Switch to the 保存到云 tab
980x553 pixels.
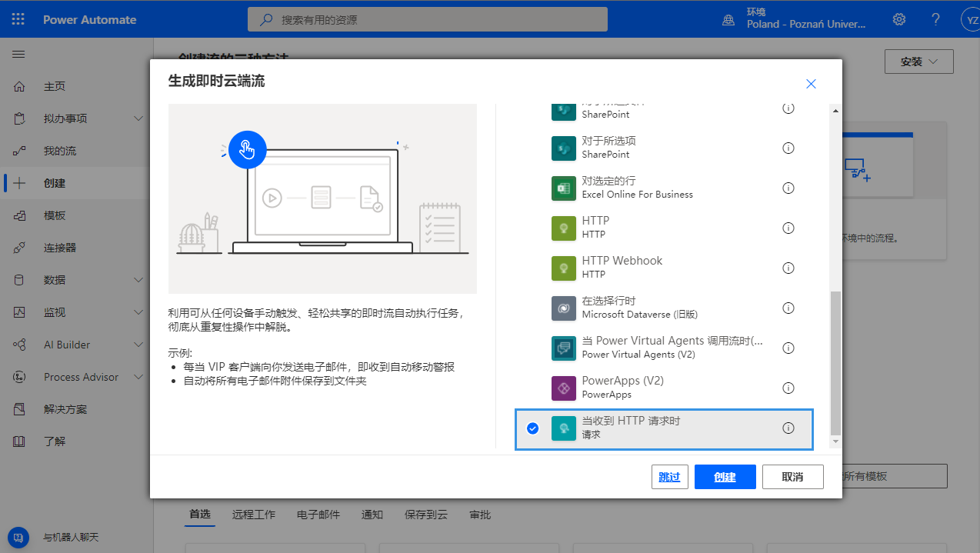pyautogui.click(x=426, y=515)
